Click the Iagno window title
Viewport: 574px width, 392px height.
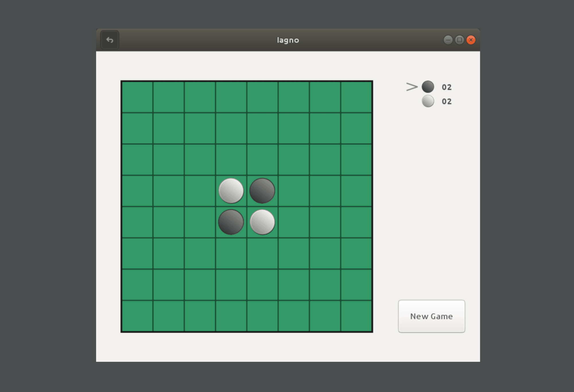point(288,40)
